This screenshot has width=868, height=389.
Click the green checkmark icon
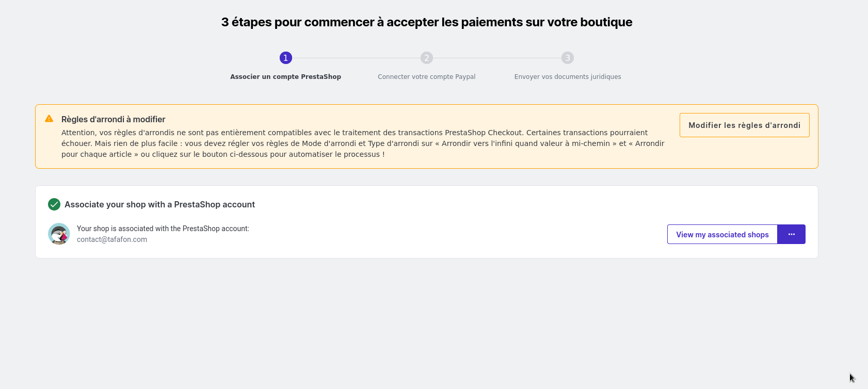pos(54,204)
